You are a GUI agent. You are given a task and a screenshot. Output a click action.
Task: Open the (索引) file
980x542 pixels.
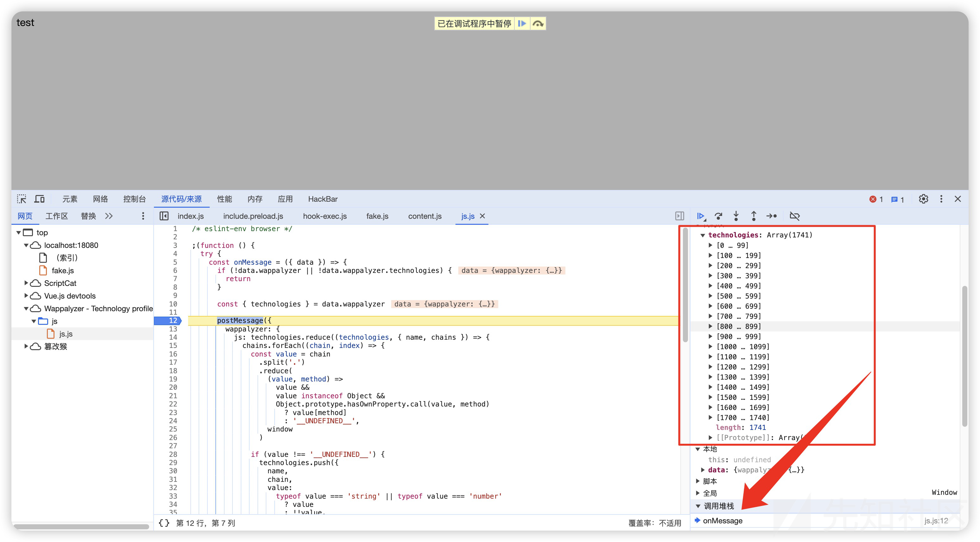coord(67,258)
